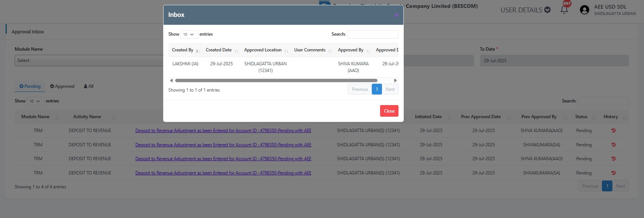Sort main table by History column

coord(614,117)
